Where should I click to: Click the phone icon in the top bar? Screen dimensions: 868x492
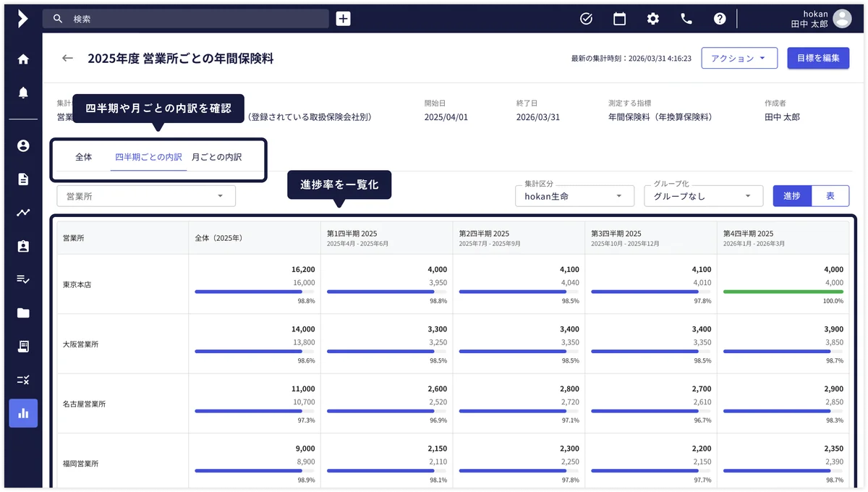click(686, 19)
